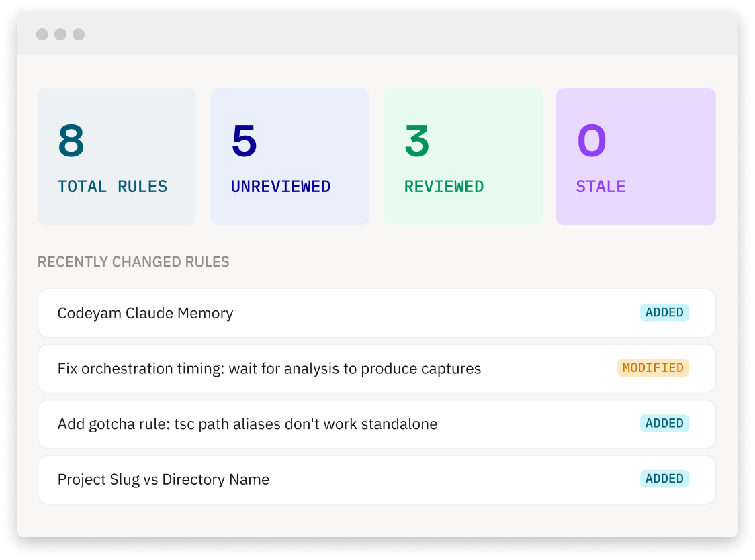Click the first gray window dot
This screenshot has height=560, width=755.
(x=42, y=34)
